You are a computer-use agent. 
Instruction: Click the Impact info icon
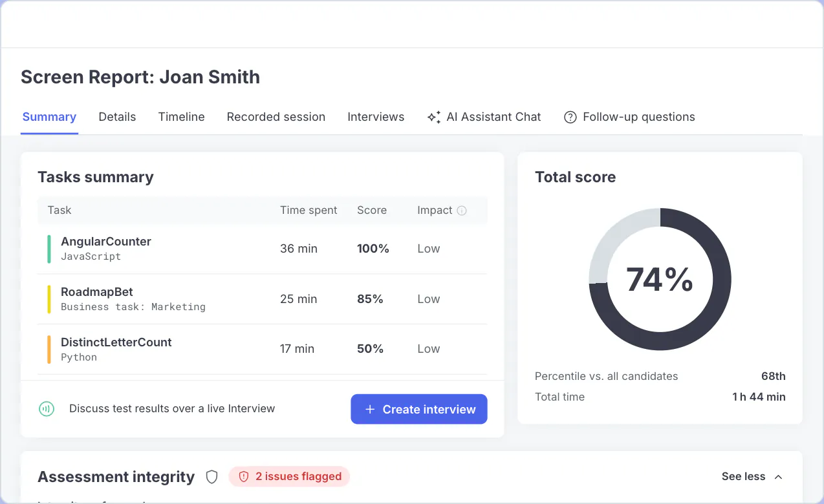coord(461,211)
